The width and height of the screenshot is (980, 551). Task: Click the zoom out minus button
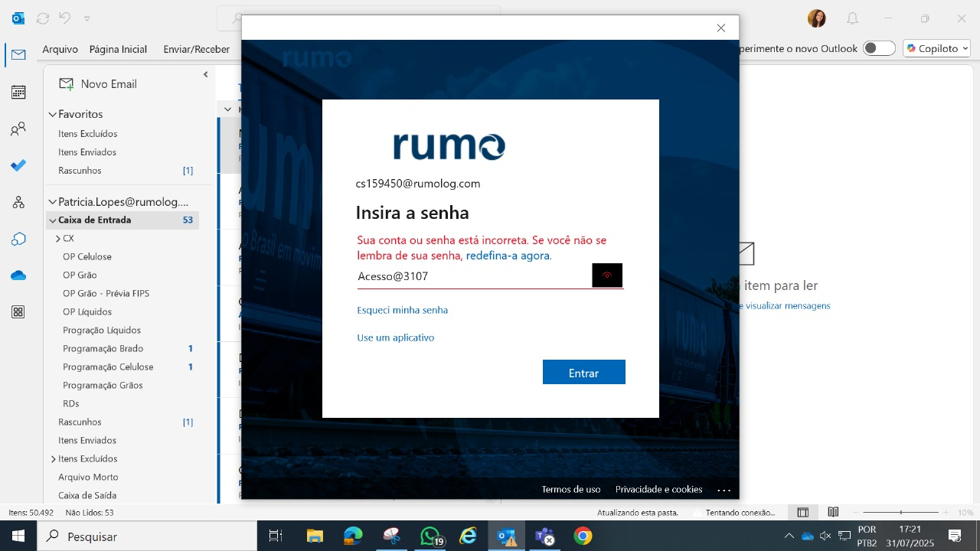(x=856, y=512)
